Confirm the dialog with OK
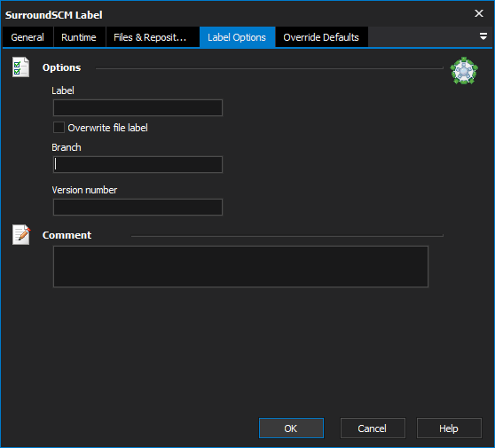Image resolution: width=495 pixels, height=448 pixels. click(291, 428)
